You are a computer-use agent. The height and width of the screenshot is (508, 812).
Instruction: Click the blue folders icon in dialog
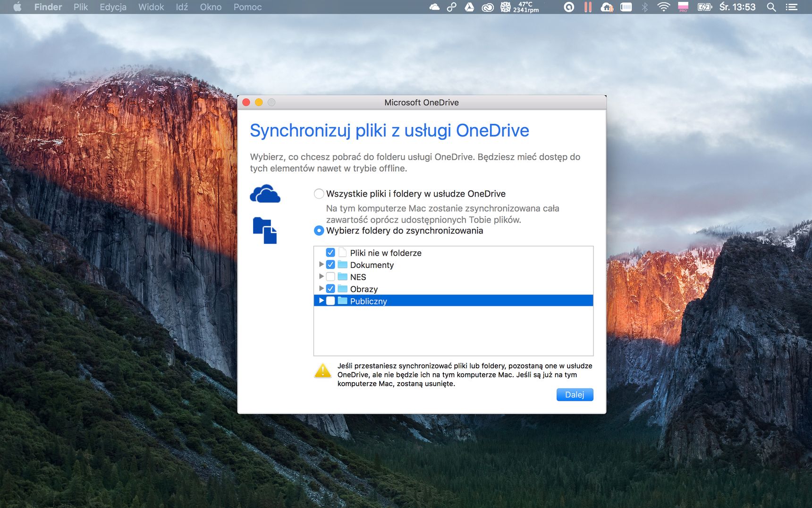point(265,231)
